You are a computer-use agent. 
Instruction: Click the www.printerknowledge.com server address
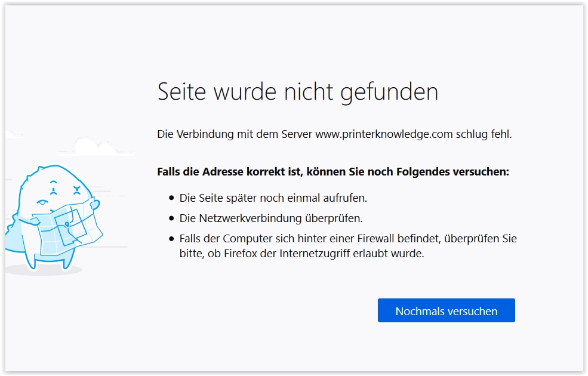pos(384,134)
